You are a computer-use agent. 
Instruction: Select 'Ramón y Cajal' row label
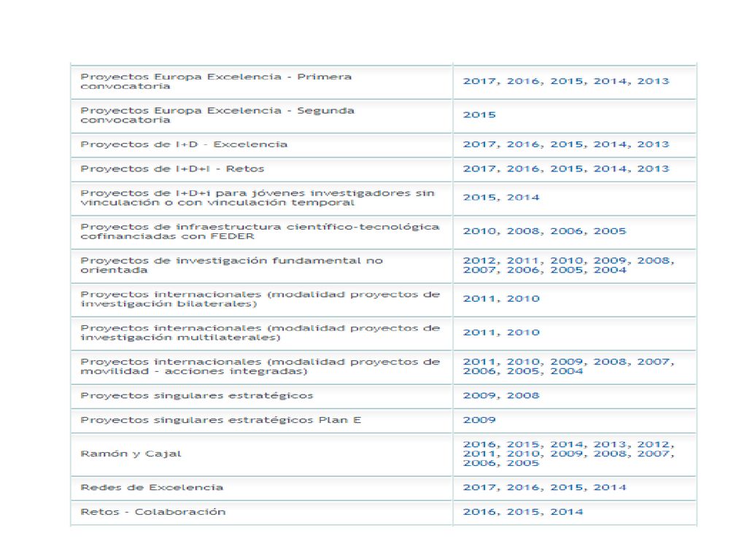pyautogui.click(x=131, y=454)
